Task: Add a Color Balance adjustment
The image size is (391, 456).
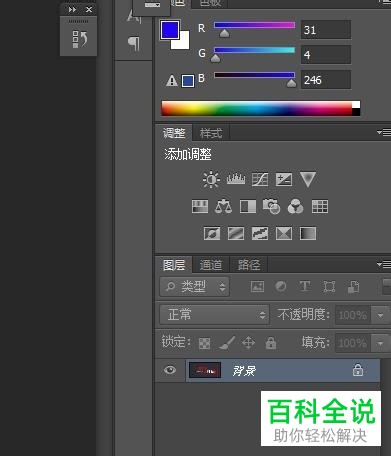Action: (x=224, y=206)
